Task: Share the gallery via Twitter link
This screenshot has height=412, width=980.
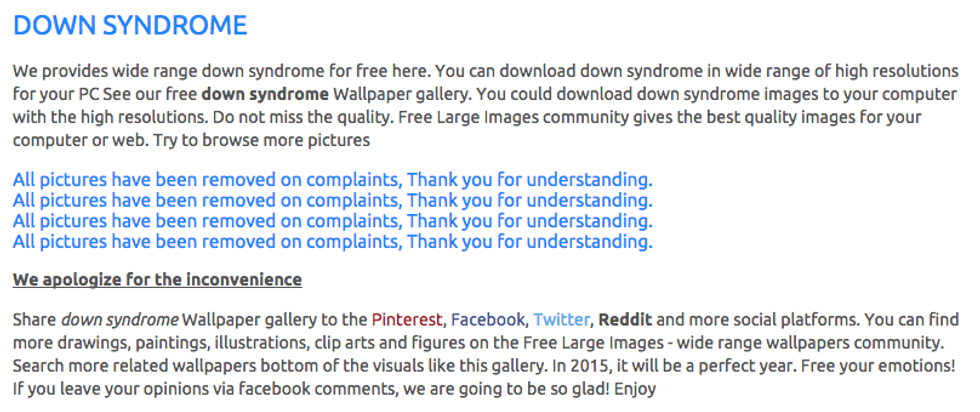Action: 561,320
